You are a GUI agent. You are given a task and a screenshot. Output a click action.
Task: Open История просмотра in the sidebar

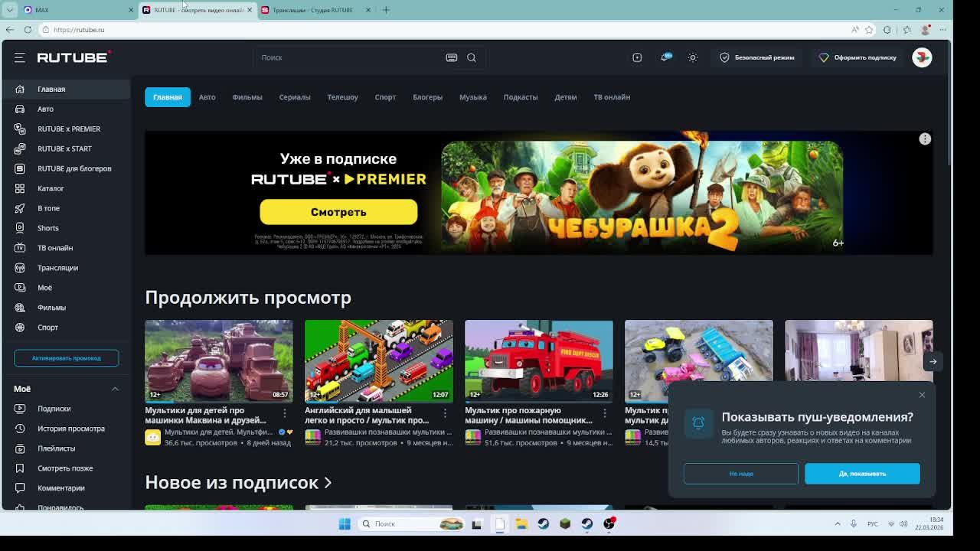tap(67, 429)
